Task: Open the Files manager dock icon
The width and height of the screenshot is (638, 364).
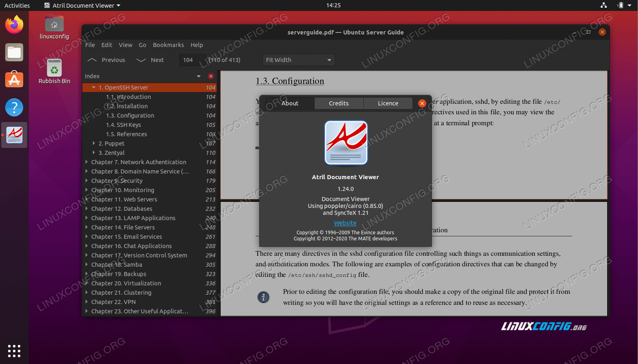Action: 14,53
